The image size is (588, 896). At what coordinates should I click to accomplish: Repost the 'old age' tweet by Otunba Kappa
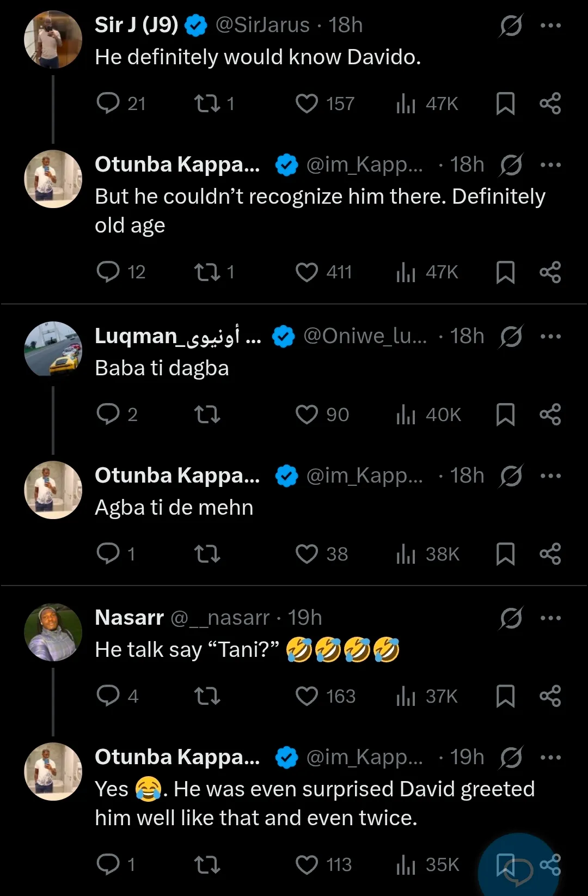click(x=207, y=272)
